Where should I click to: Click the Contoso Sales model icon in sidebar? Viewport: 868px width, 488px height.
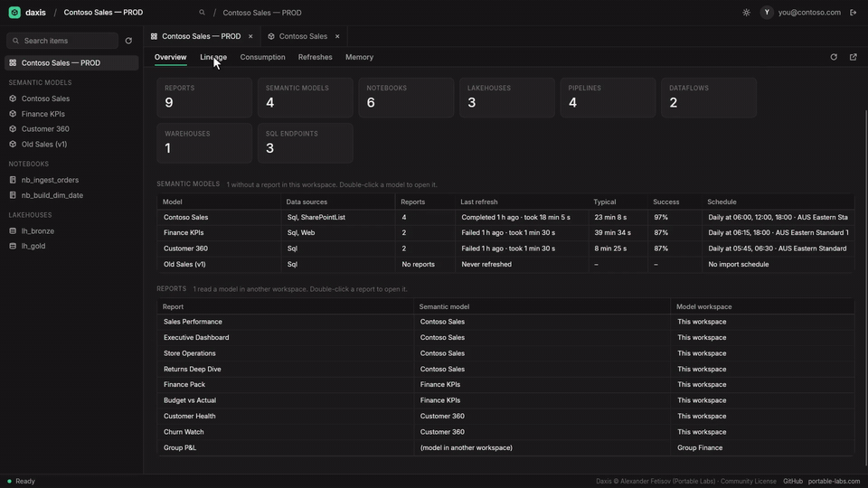(13, 99)
